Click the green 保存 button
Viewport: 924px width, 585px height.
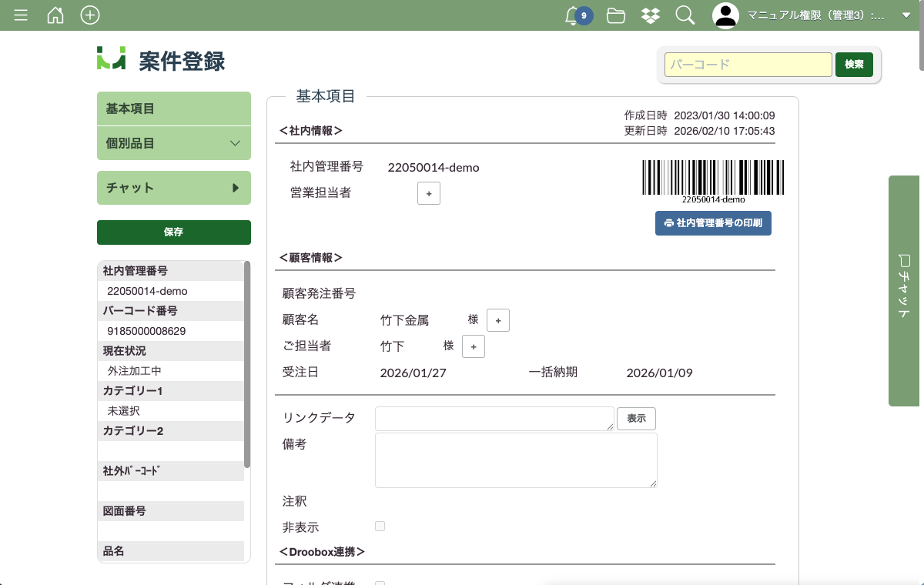pos(174,232)
